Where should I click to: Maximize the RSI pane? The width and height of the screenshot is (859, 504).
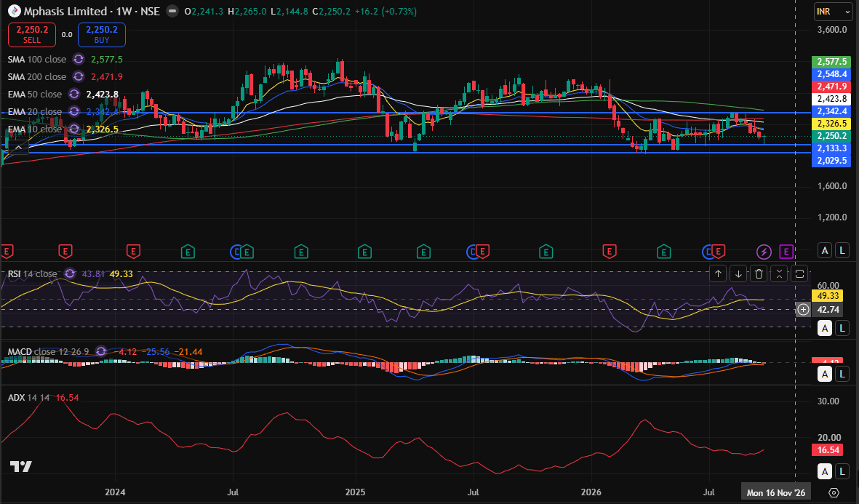799,273
